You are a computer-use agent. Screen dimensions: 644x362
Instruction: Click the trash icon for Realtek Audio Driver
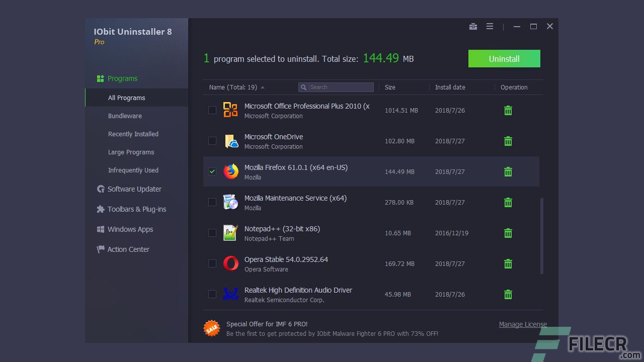click(508, 295)
